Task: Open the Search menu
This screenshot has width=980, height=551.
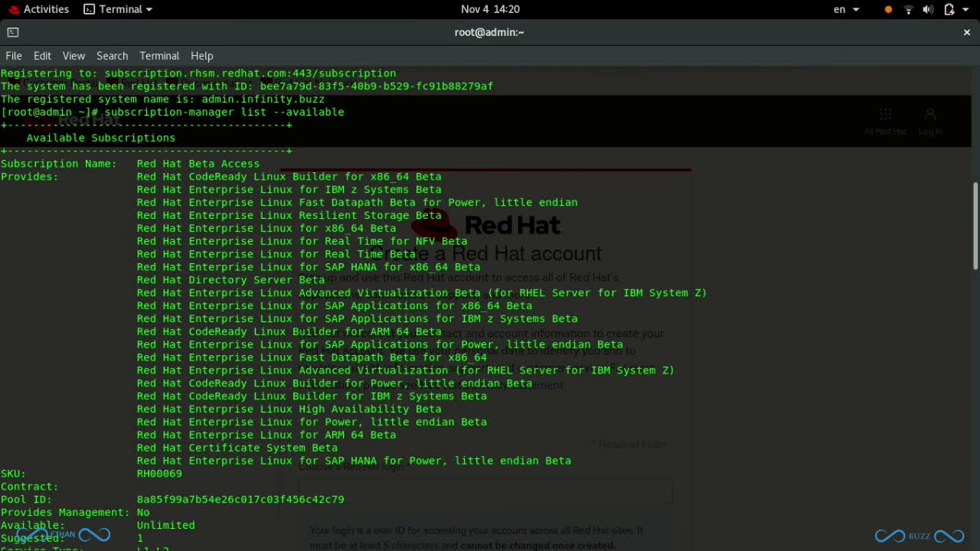Action: click(112, 56)
